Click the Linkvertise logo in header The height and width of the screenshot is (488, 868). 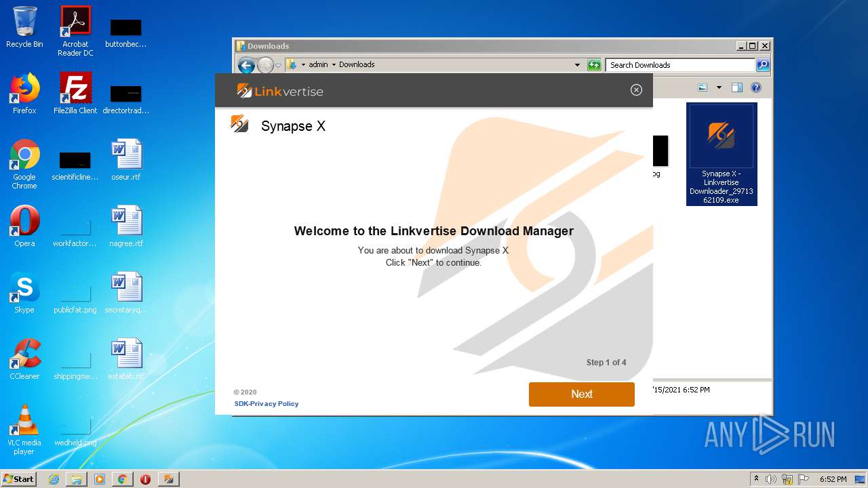pos(280,91)
